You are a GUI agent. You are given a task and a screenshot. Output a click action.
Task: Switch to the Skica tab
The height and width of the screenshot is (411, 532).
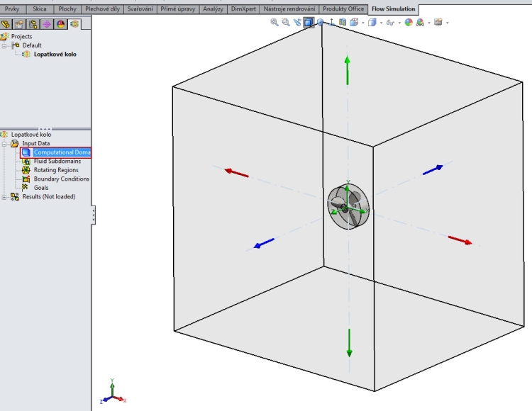[39, 9]
